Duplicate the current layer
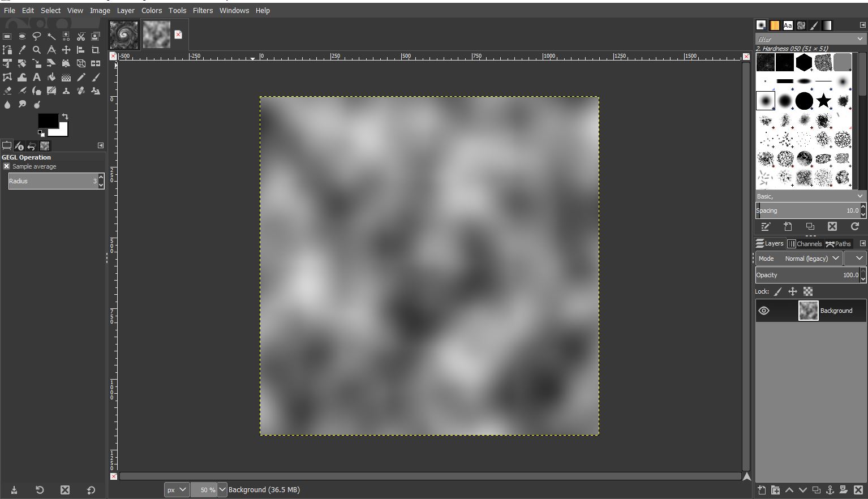The height and width of the screenshot is (499, 868). pyautogui.click(x=816, y=490)
